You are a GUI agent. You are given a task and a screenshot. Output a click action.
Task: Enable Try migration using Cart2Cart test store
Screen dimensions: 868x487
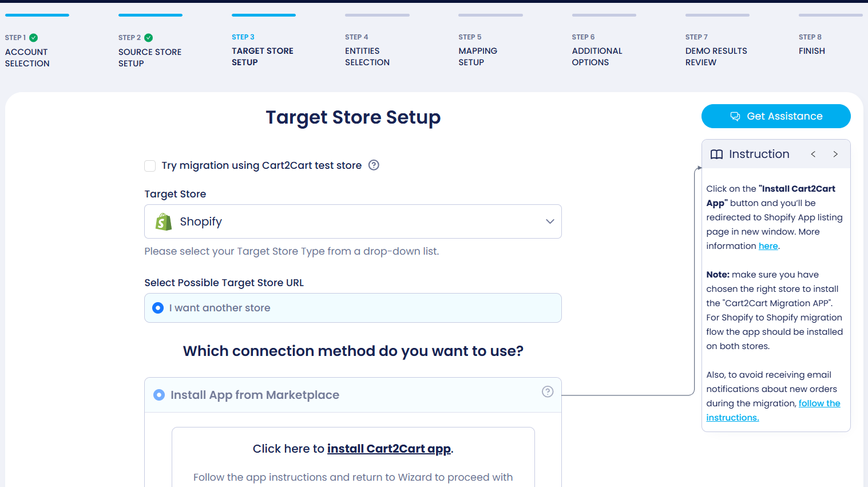click(150, 166)
